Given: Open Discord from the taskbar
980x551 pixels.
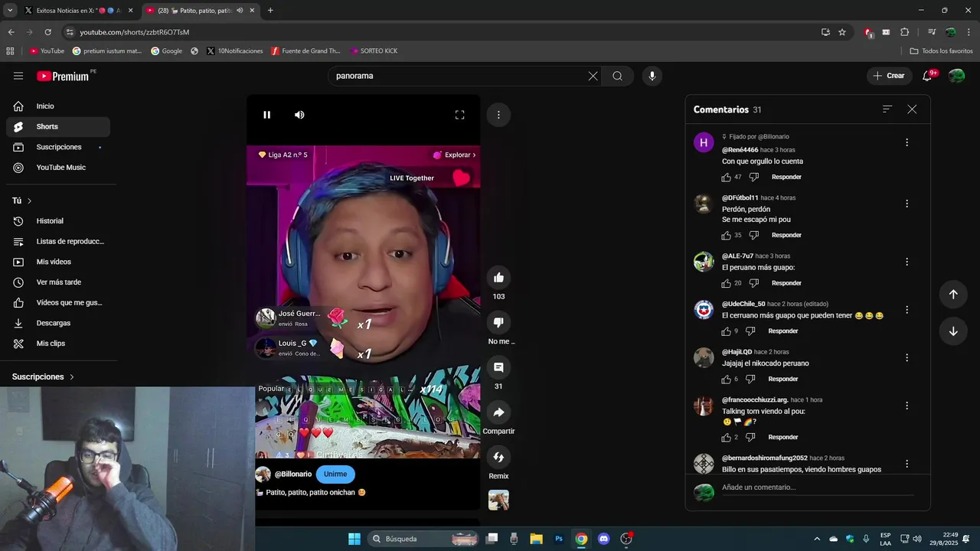Looking at the screenshot, I should (603, 539).
